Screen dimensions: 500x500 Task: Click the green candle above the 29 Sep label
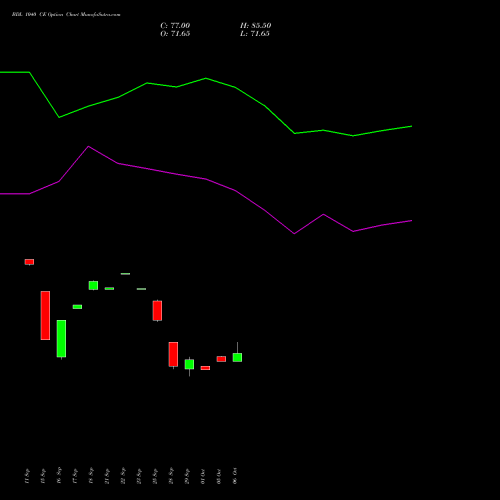(x=189, y=364)
